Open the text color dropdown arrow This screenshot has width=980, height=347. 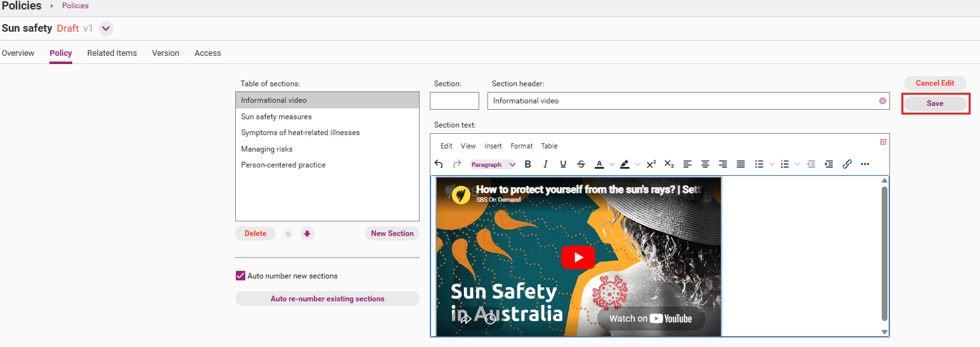click(x=612, y=164)
